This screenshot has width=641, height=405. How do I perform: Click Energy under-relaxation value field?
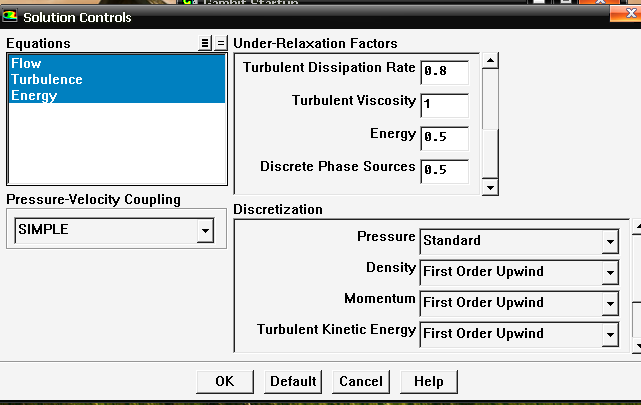coord(444,138)
